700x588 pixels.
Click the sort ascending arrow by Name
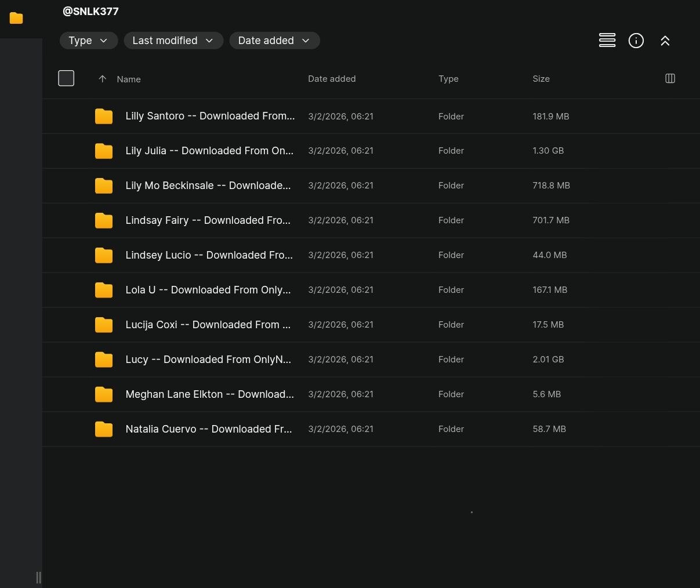(103, 79)
